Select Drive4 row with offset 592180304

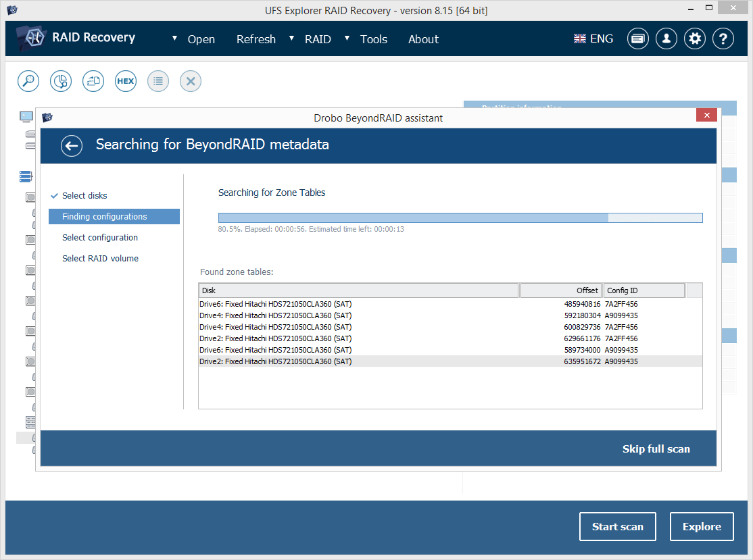tap(450, 315)
